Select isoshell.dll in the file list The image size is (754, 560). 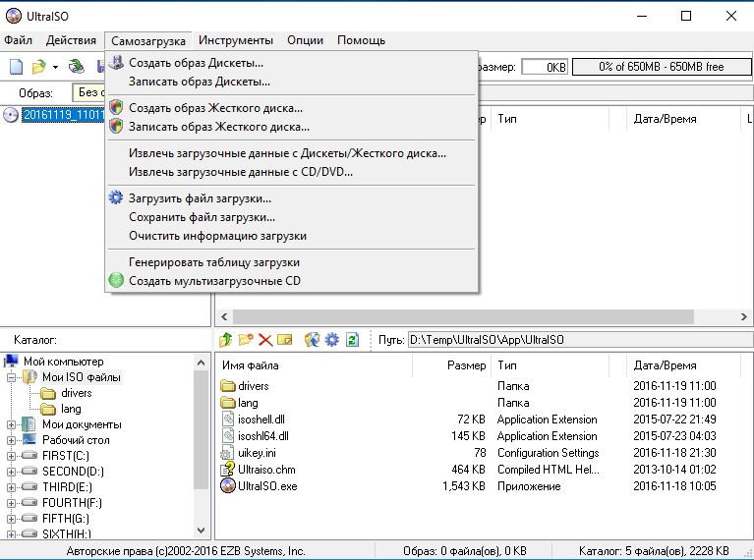[261, 420]
